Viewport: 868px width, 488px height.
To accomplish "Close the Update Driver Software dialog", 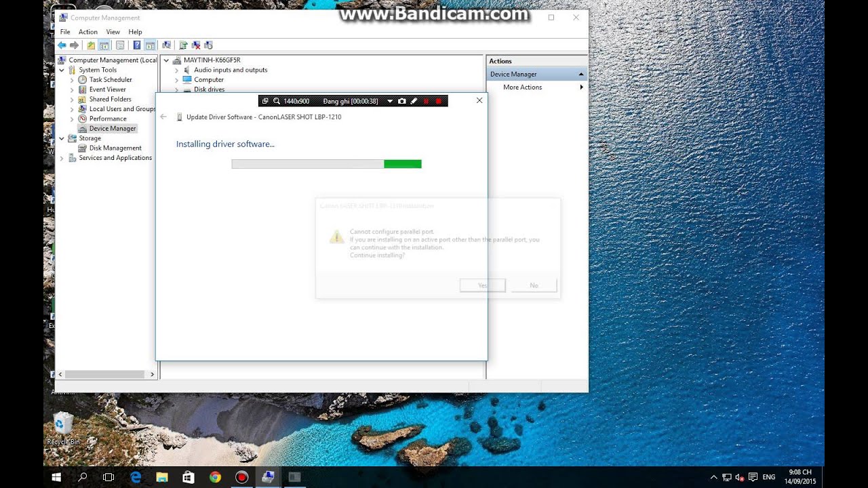I will click(x=479, y=100).
